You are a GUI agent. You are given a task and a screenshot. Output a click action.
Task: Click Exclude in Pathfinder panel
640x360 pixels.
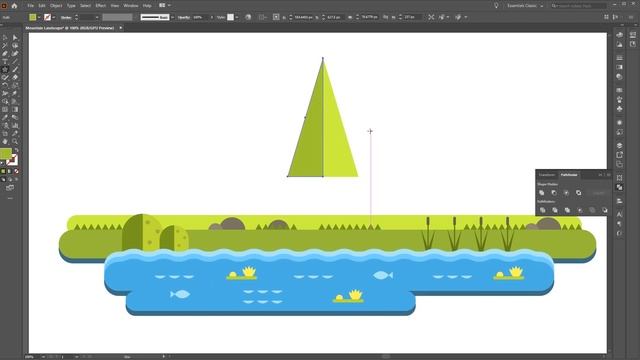coord(578,193)
